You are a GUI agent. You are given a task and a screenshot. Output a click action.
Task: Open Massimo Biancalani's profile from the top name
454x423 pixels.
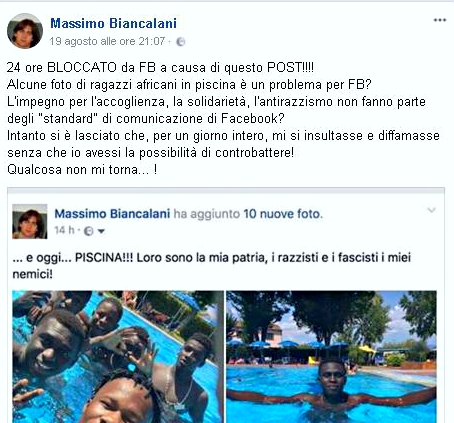point(113,23)
